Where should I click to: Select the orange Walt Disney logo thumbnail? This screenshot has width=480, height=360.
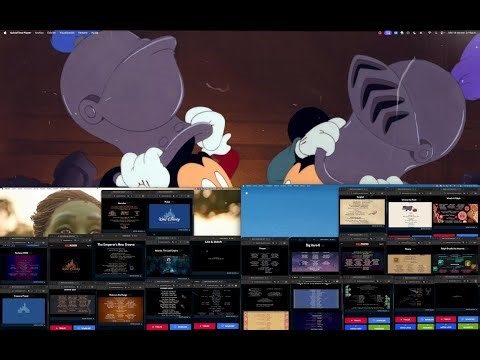(x=71, y=266)
